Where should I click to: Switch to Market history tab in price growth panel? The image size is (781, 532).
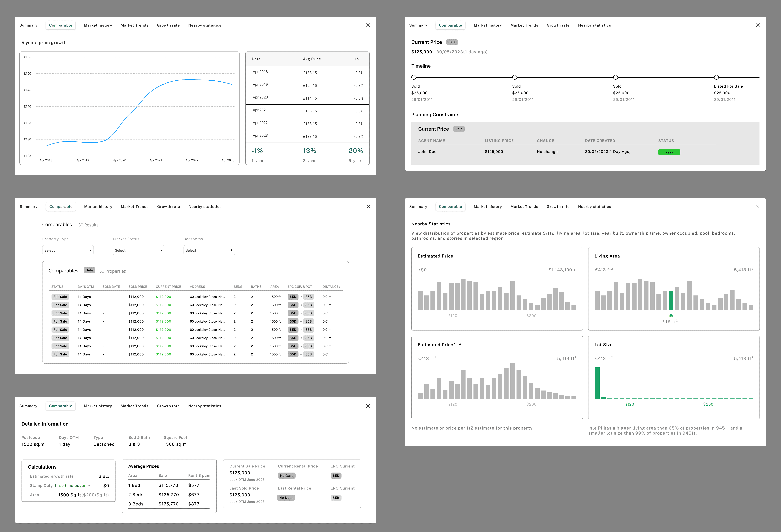98,25
